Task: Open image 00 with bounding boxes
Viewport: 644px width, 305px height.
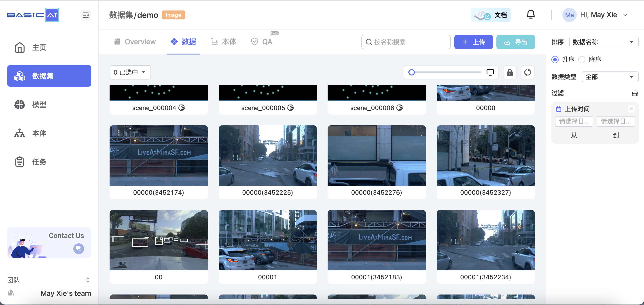Action: [x=159, y=240]
